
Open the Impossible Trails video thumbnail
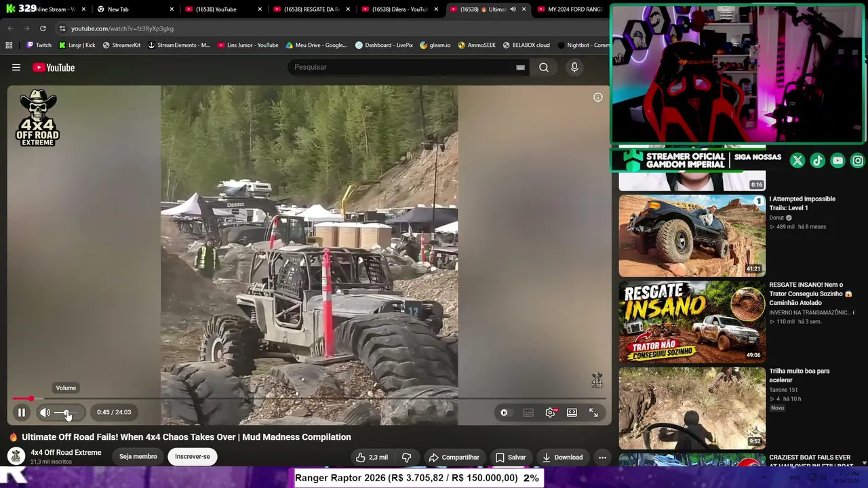point(692,235)
